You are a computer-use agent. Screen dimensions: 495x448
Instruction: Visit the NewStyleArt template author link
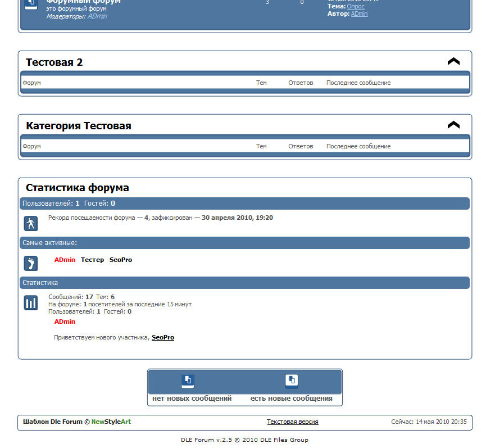click(111, 422)
